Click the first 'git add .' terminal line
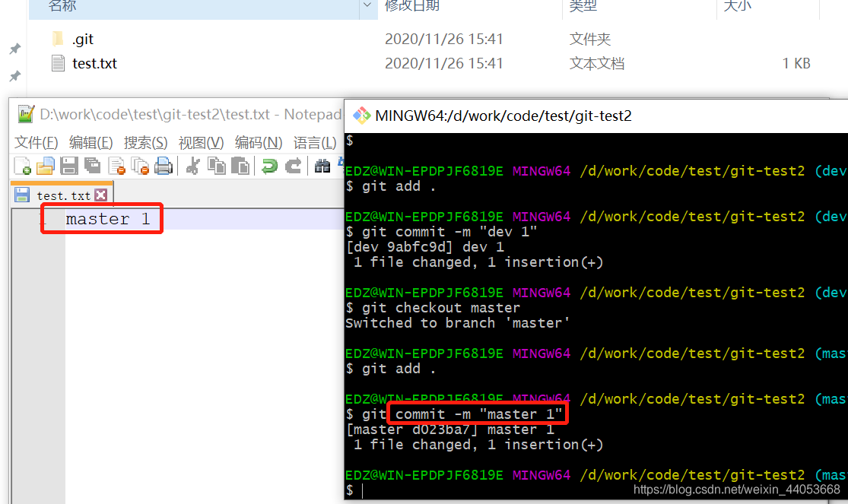Viewport: 848px width, 504px height. 391,186
